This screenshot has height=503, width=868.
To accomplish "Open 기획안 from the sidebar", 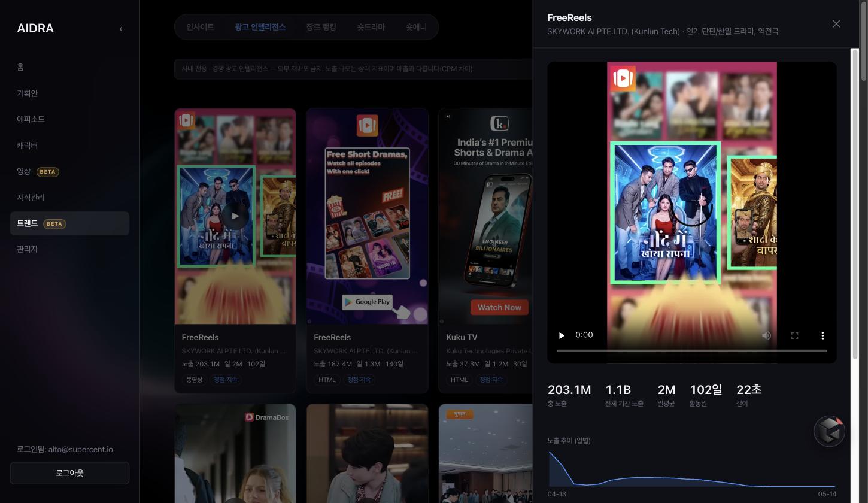I will [69, 93].
